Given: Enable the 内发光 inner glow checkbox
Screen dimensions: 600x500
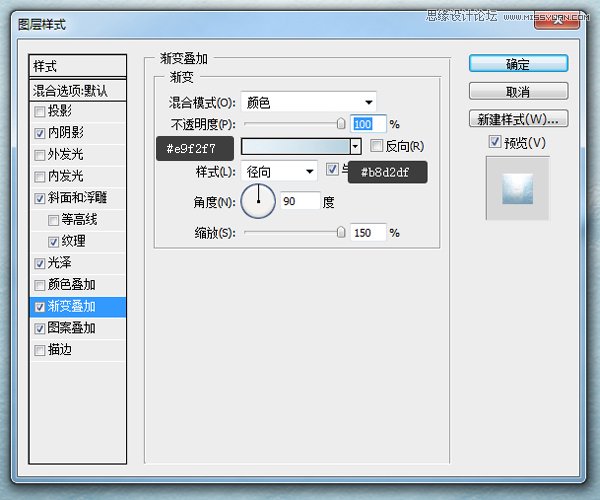Looking at the screenshot, I should 39,177.
